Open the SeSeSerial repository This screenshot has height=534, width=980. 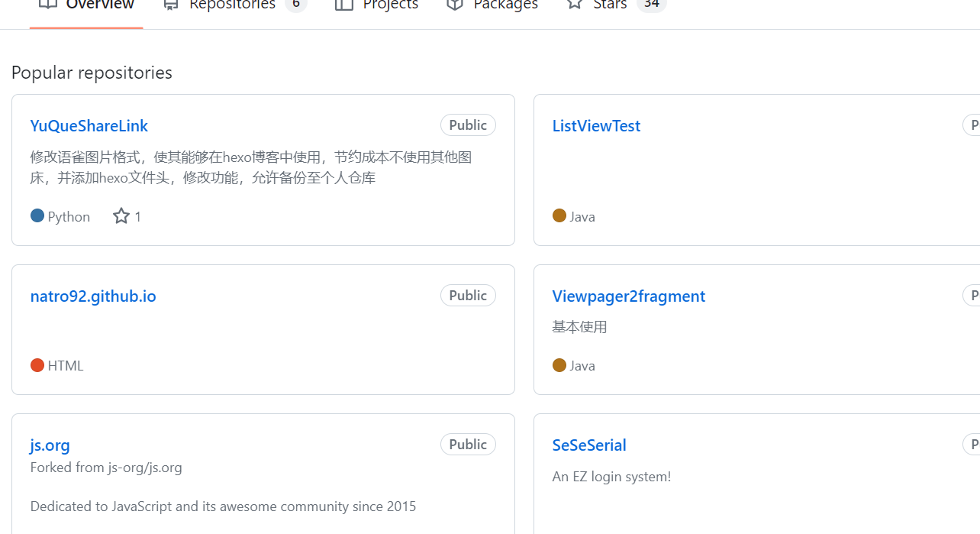coord(589,445)
